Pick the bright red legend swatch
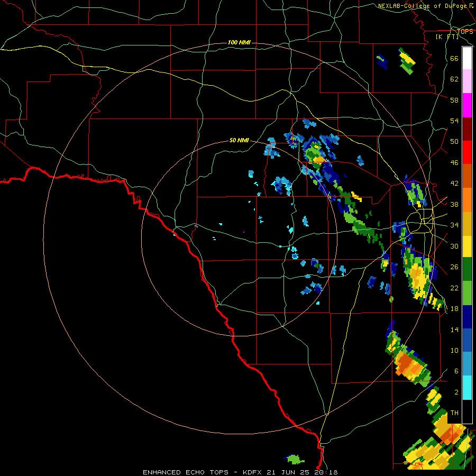Image resolution: width=476 pixels, height=476 pixels. coord(467,152)
